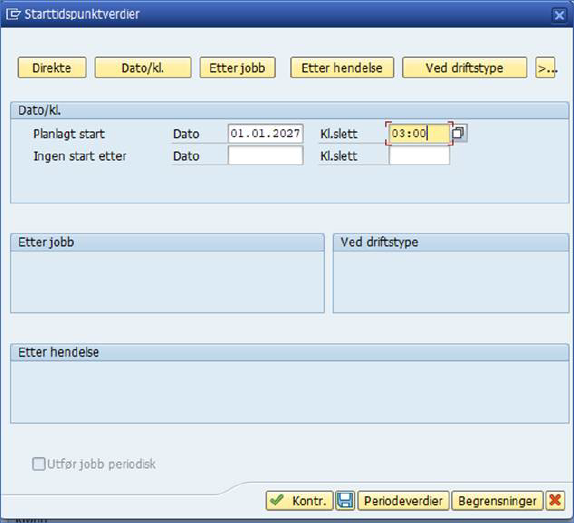Choose Etter jobb start option
This screenshot has width=574, height=523.
pos(238,68)
